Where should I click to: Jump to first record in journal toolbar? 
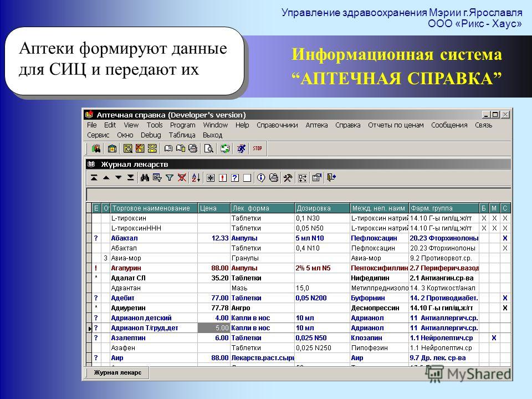click(x=94, y=177)
